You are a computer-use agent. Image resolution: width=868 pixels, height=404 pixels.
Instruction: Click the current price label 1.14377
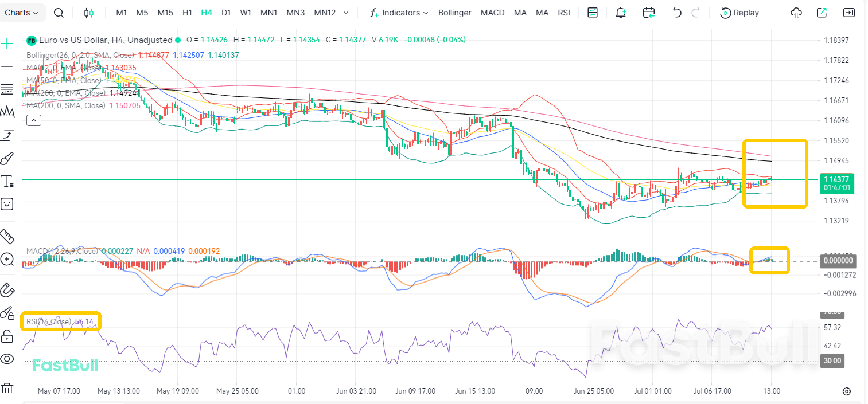(838, 179)
